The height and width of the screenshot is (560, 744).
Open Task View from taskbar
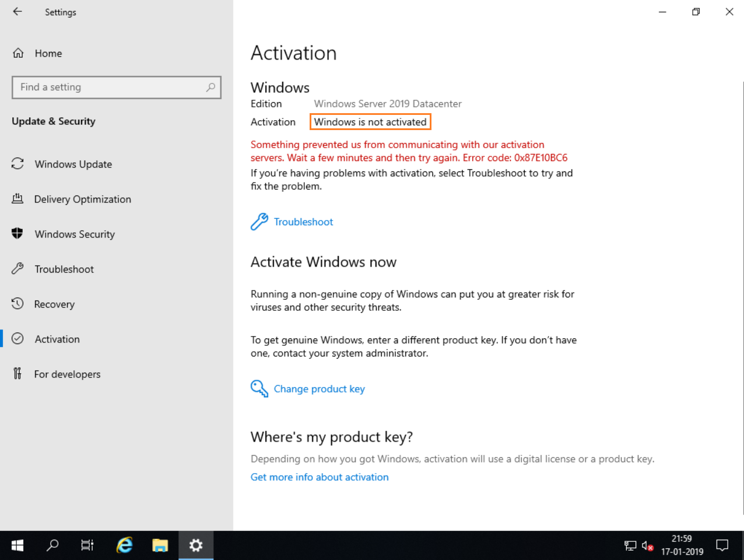point(87,545)
